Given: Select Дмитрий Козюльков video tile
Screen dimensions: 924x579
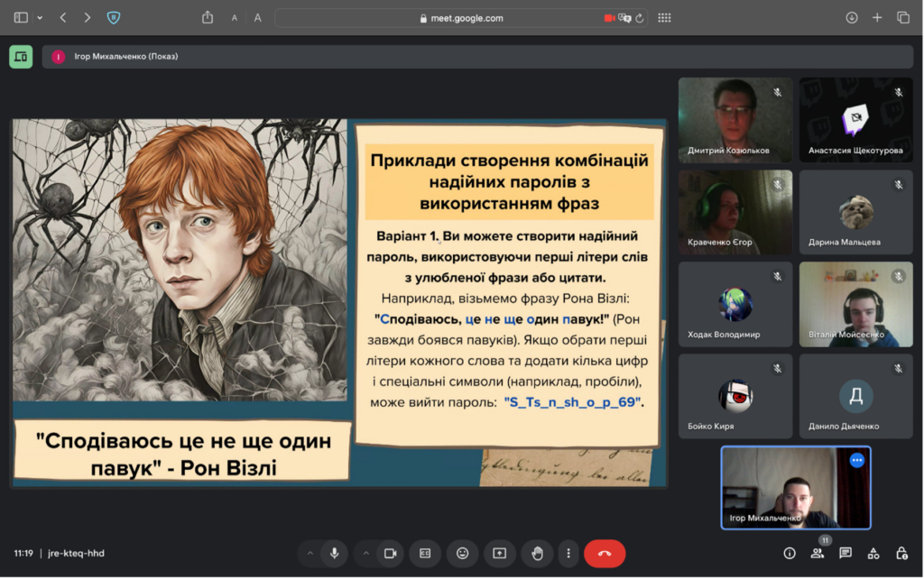Looking at the screenshot, I should click(x=735, y=120).
